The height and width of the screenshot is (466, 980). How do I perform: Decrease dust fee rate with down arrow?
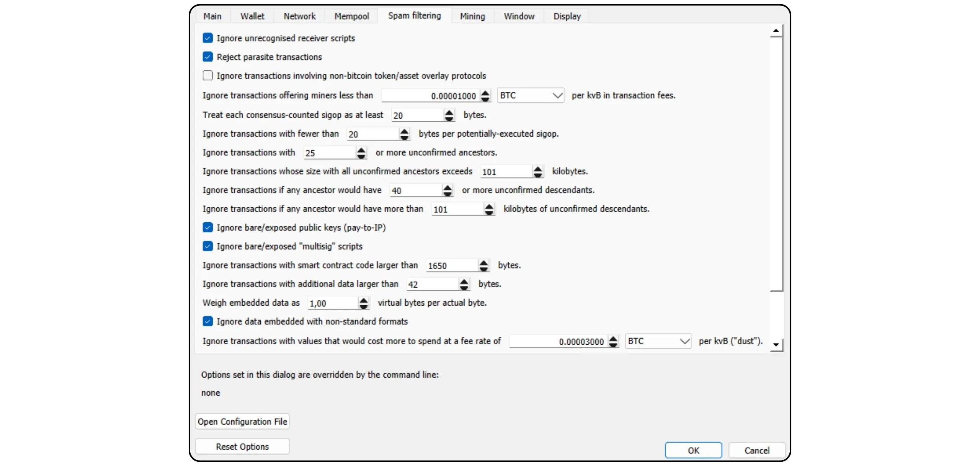tap(613, 344)
